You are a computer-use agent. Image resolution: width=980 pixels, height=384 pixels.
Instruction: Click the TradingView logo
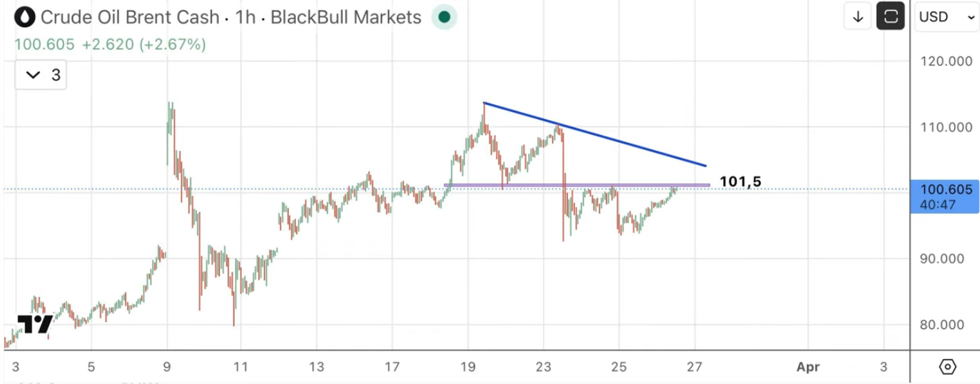pyautogui.click(x=35, y=325)
